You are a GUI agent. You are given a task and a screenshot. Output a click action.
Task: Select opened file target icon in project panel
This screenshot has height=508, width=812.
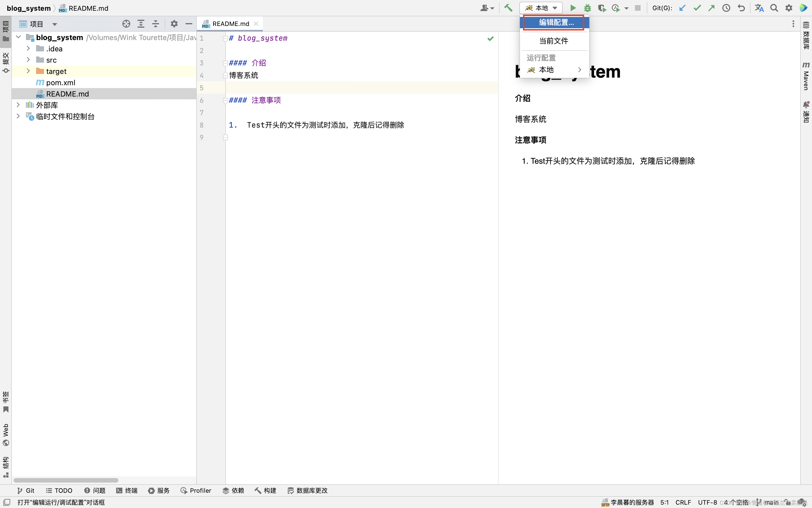[x=126, y=24]
